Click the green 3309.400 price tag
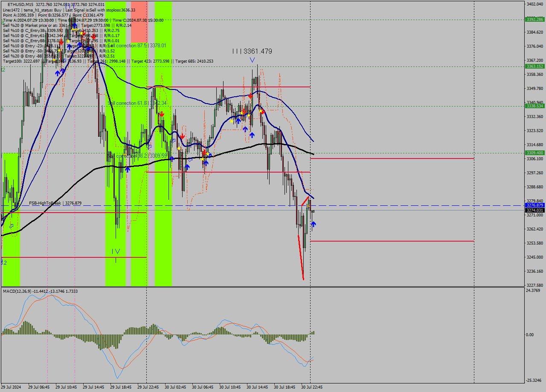This screenshot has width=546, height=392. tap(535, 153)
